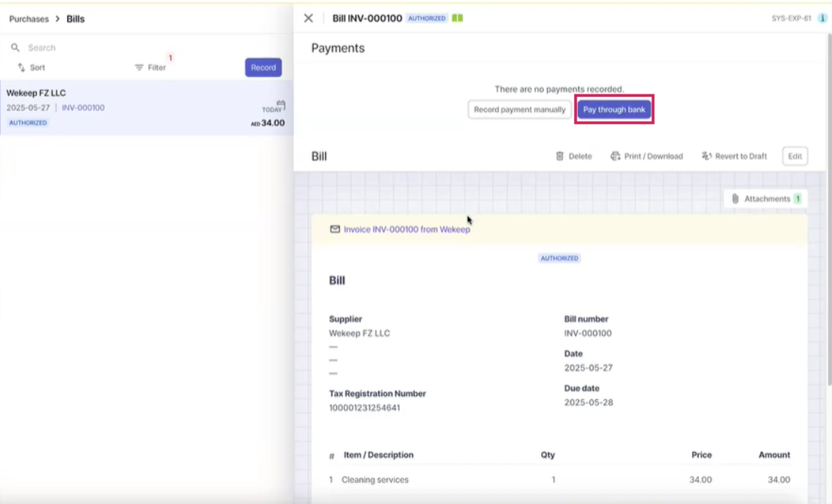
Task: Click the Qty column header
Action: 548,455
